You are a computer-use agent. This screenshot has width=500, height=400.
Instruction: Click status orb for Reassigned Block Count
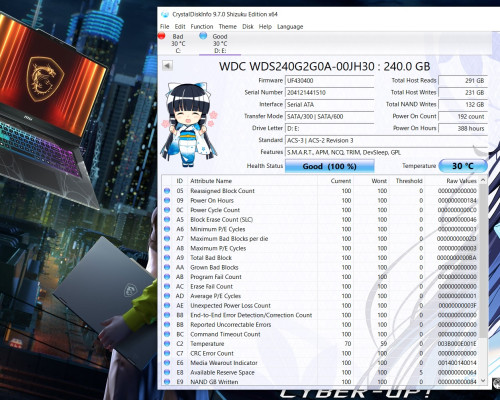(167, 191)
